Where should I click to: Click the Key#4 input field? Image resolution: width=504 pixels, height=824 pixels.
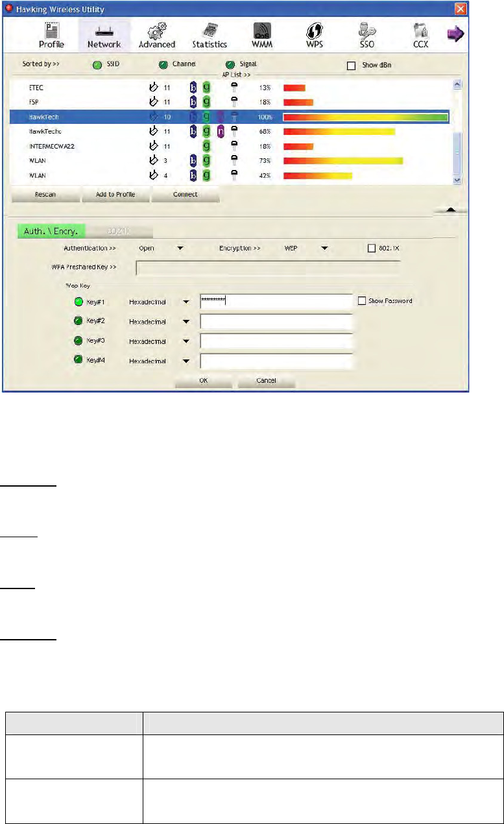276,361
